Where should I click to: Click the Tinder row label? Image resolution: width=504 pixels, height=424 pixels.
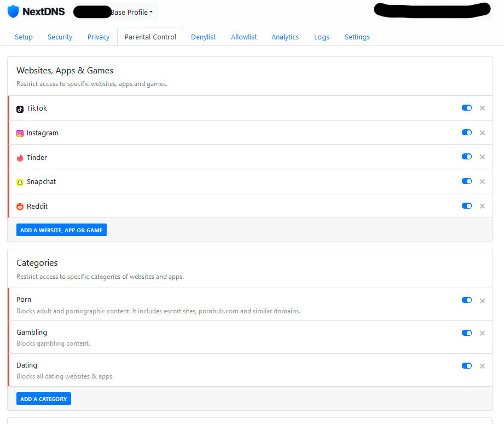pos(37,157)
